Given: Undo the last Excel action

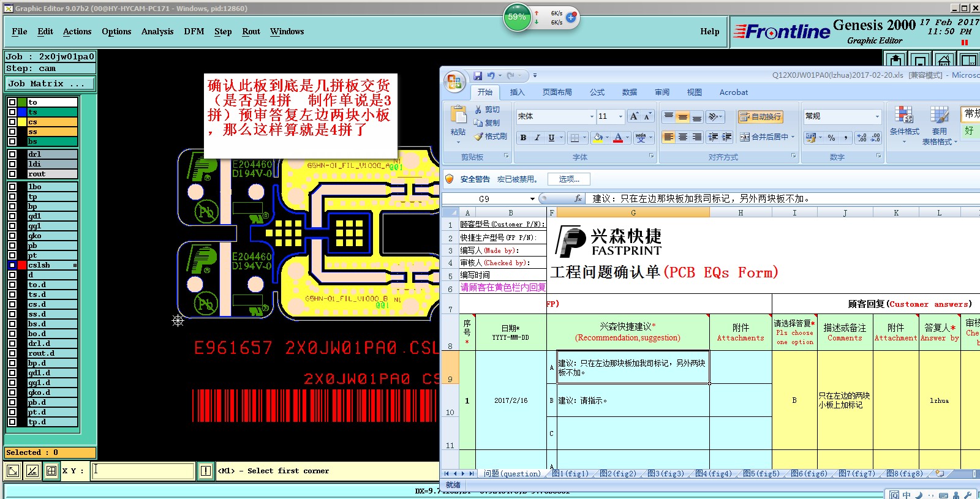Looking at the screenshot, I should click(491, 75).
